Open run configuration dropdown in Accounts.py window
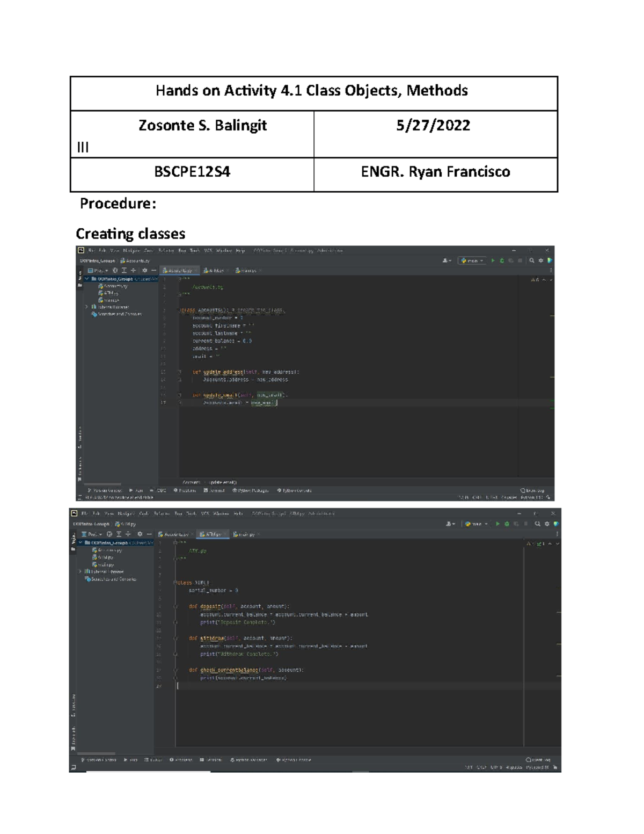Image resolution: width=644 pixels, height=834 pixels. pos(472,260)
